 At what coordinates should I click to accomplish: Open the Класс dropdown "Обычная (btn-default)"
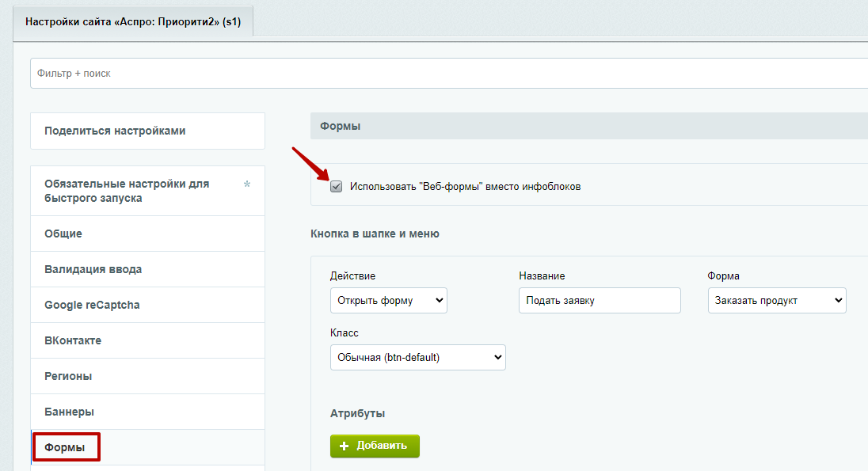point(418,358)
